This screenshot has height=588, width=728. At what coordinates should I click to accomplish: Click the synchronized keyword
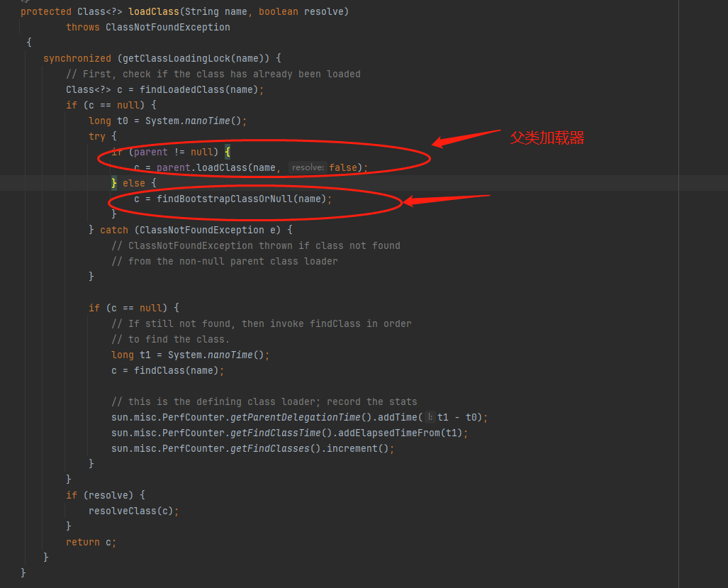[77, 58]
